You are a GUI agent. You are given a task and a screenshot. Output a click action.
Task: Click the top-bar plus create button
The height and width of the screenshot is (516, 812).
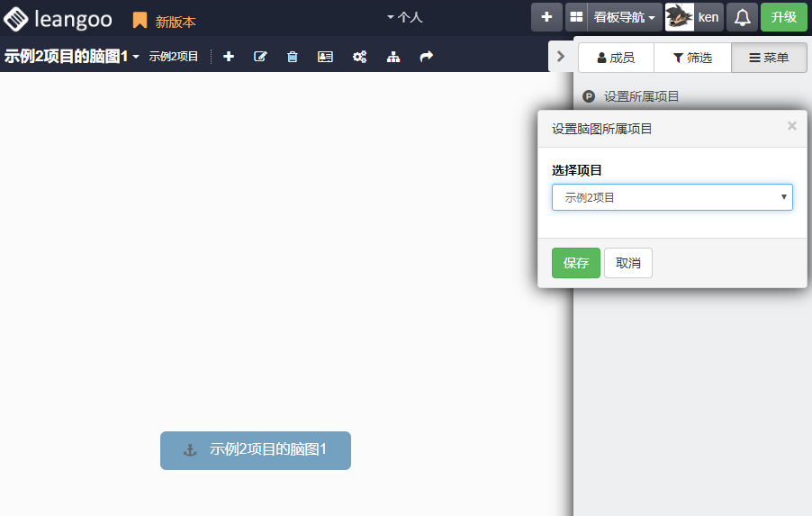(546, 17)
